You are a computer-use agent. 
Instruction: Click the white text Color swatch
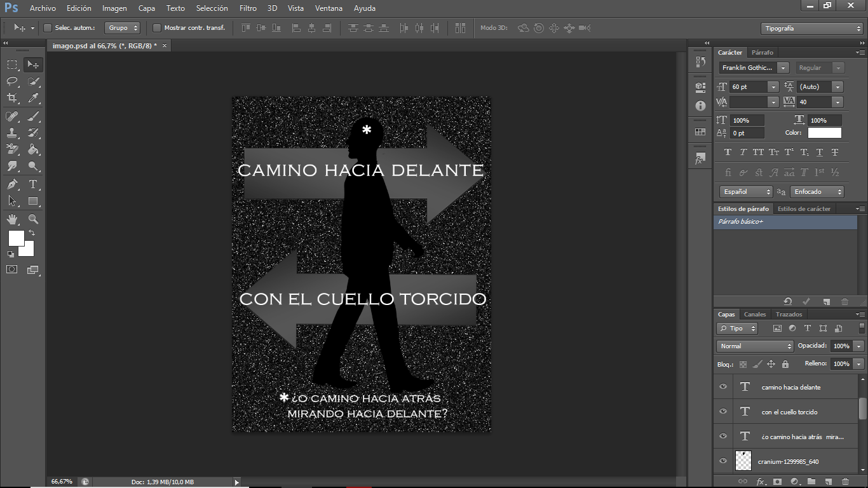[824, 133]
